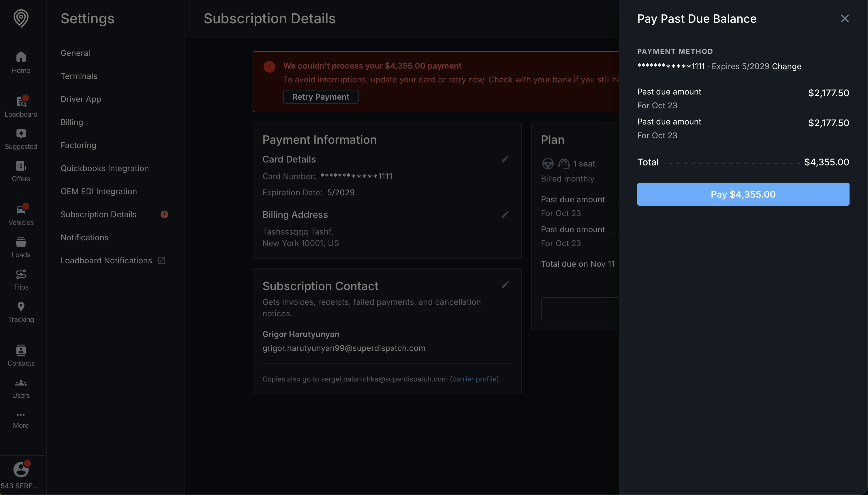The width and height of the screenshot is (868, 495).
Task: Edit Subscription Contact pencil icon
Action: click(x=505, y=285)
